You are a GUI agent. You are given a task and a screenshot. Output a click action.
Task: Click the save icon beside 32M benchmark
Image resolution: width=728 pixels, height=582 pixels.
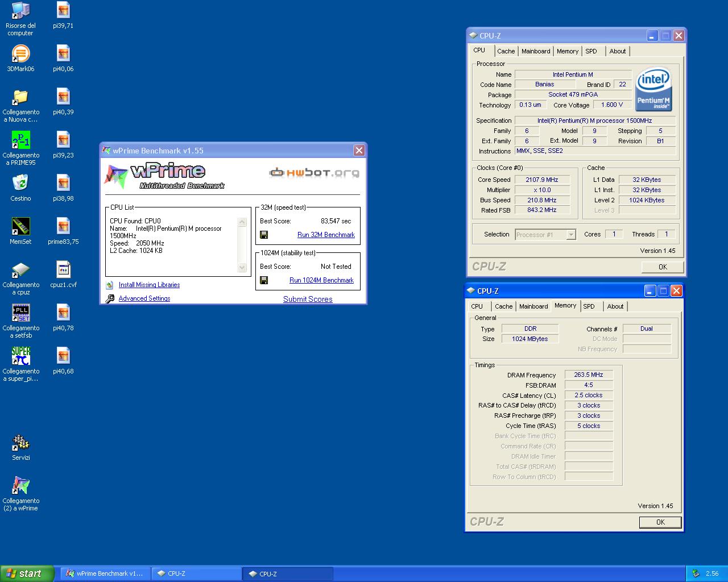pyautogui.click(x=264, y=235)
